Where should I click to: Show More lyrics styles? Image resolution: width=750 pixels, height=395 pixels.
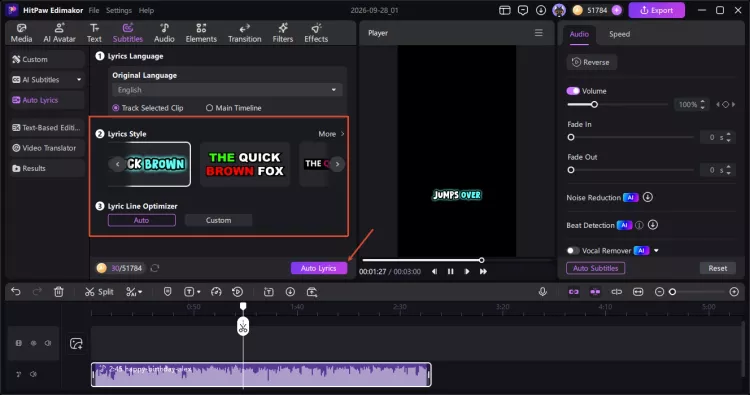(x=331, y=134)
